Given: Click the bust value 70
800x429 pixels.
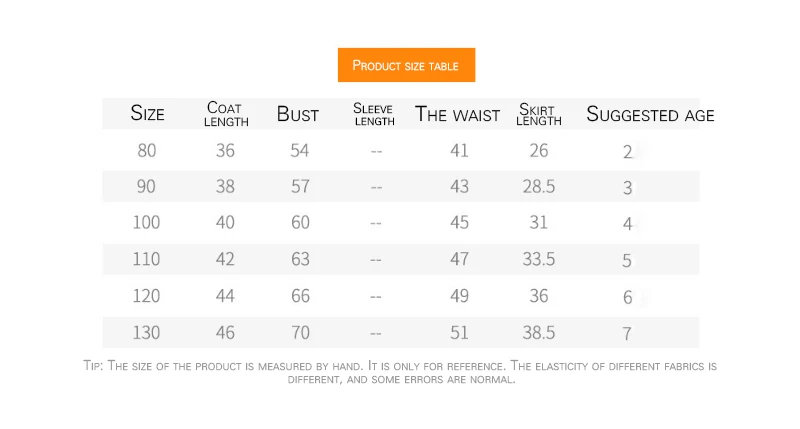Looking at the screenshot, I should pyautogui.click(x=301, y=332).
